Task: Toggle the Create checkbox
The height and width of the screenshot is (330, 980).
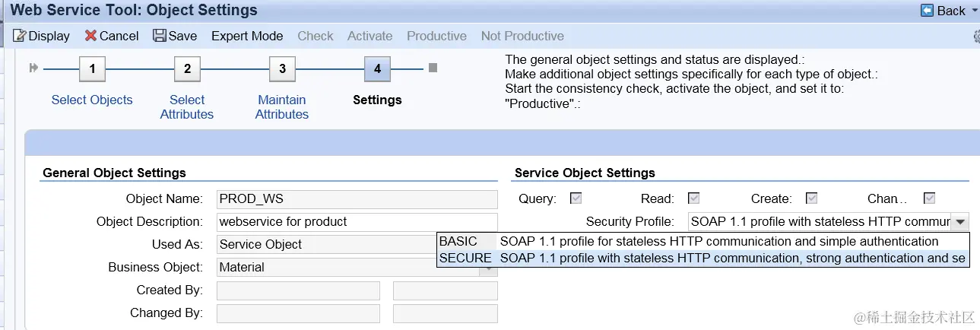Action: (x=811, y=198)
